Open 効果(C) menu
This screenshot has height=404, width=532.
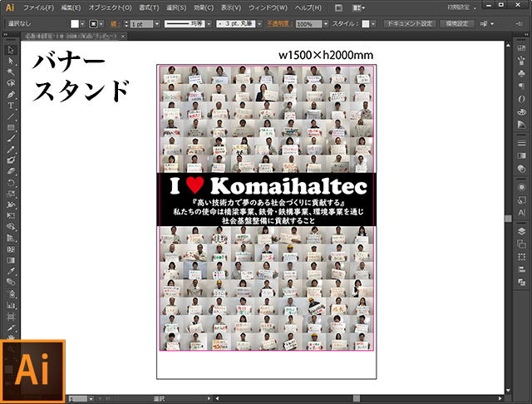tap(204, 7)
